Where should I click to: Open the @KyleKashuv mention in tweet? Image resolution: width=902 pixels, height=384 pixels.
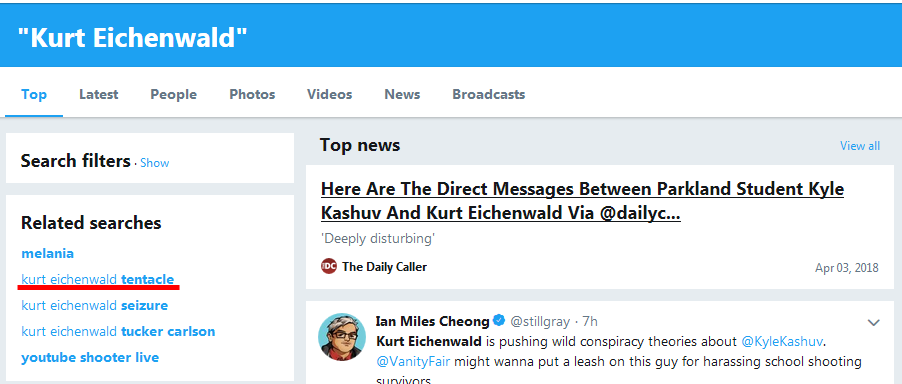click(782, 341)
